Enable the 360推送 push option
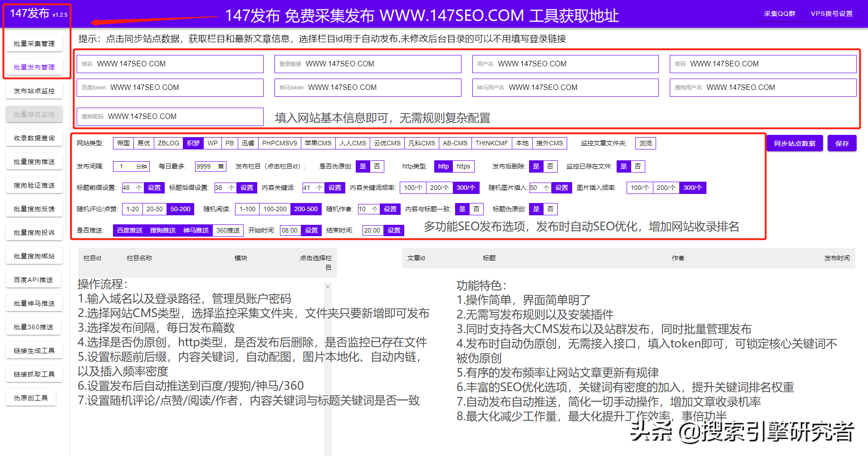This screenshot has height=456, width=868. (x=228, y=230)
